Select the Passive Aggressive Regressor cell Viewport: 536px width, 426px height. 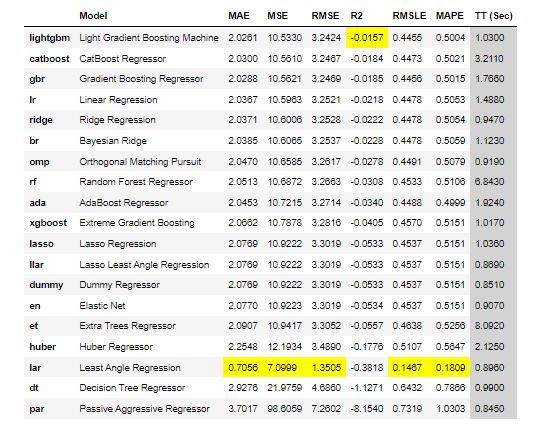click(x=144, y=409)
